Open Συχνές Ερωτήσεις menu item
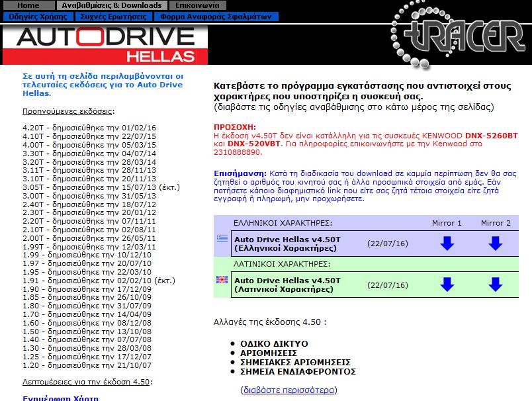The width and height of the screenshot is (532, 401). pyautogui.click(x=114, y=17)
